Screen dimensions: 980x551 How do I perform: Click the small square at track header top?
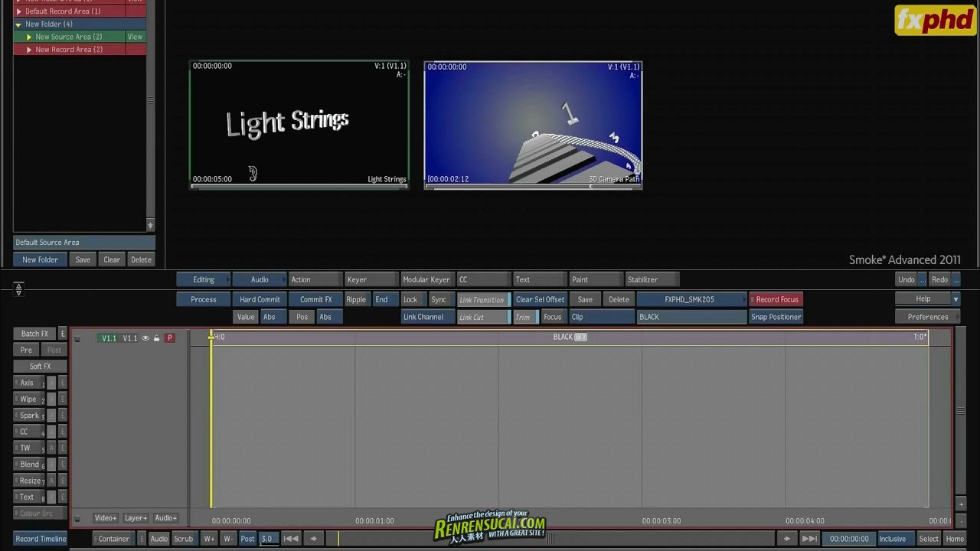coord(77,338)
